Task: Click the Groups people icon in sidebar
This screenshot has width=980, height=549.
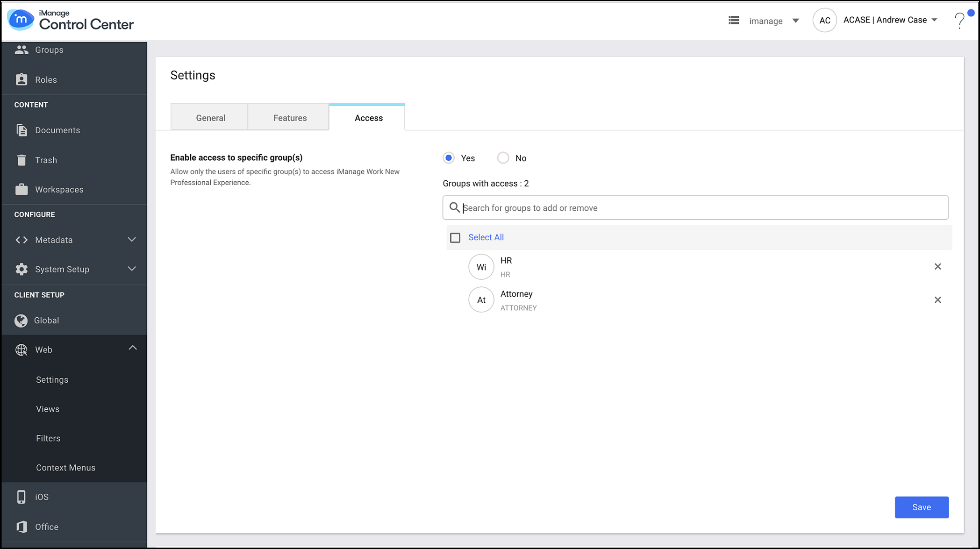Action: [21, 50]
